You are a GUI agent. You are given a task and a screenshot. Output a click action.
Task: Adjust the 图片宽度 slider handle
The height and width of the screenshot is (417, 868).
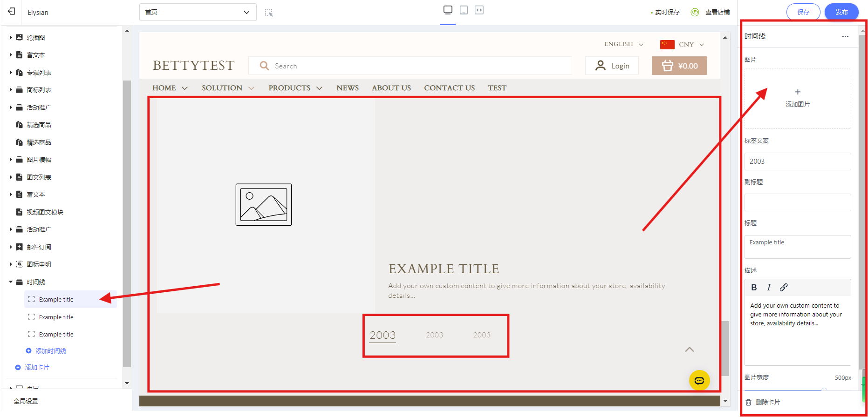point(824,390)
